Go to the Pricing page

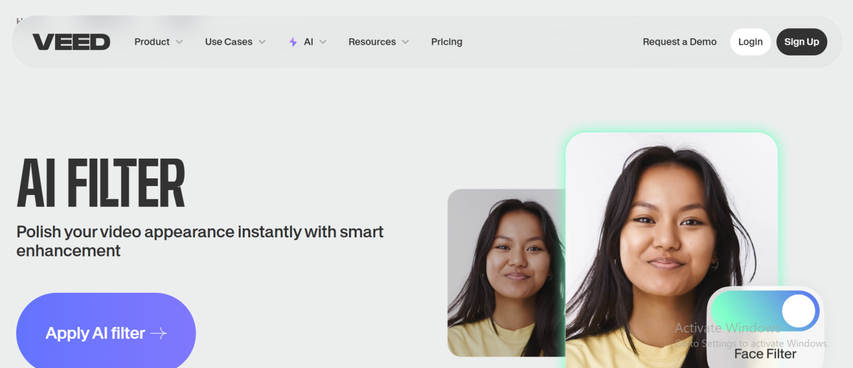[x=447, y=42]
